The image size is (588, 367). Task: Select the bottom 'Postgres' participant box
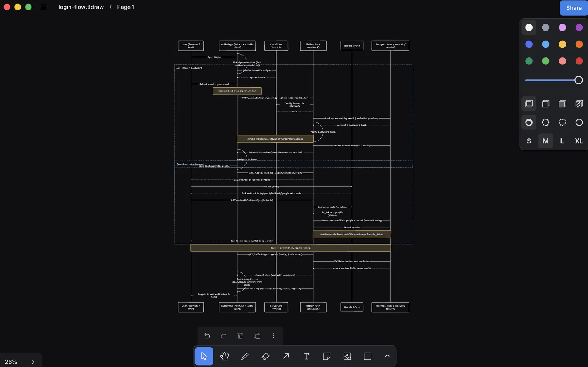[390, 307]
